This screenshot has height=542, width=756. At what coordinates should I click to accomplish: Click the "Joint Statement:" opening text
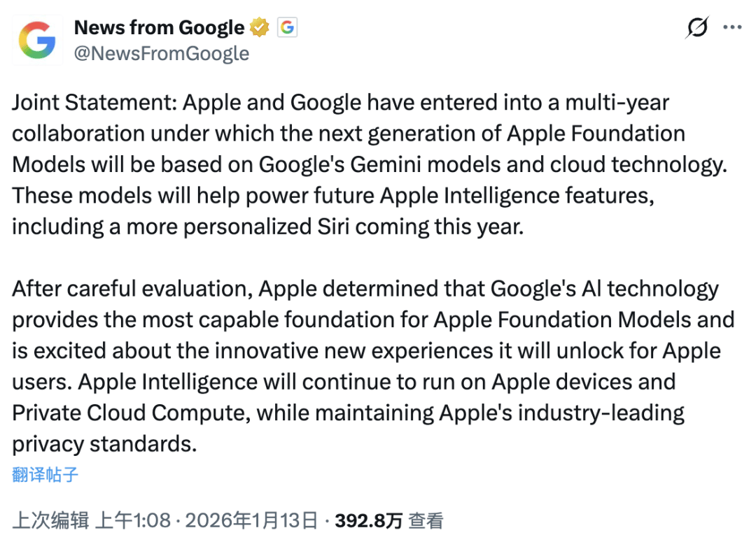point(94,103)
